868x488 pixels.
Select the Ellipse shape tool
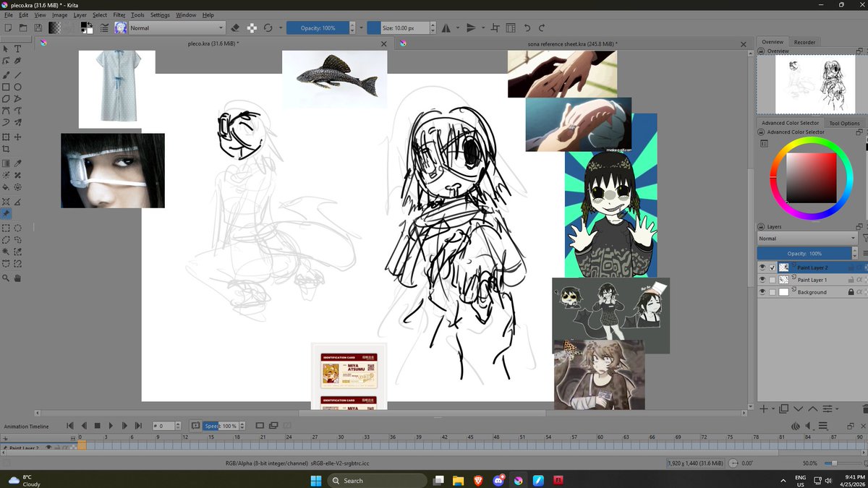17,87
